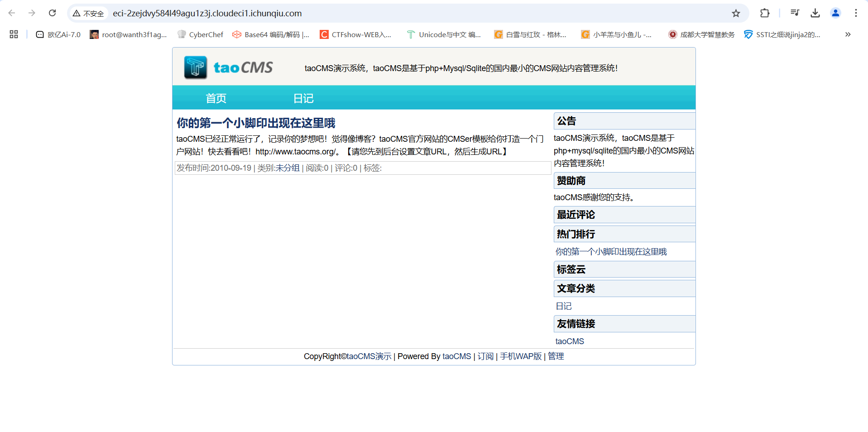Open the user profile avatar icon
The image size is (868, 432).
(835, 13)
